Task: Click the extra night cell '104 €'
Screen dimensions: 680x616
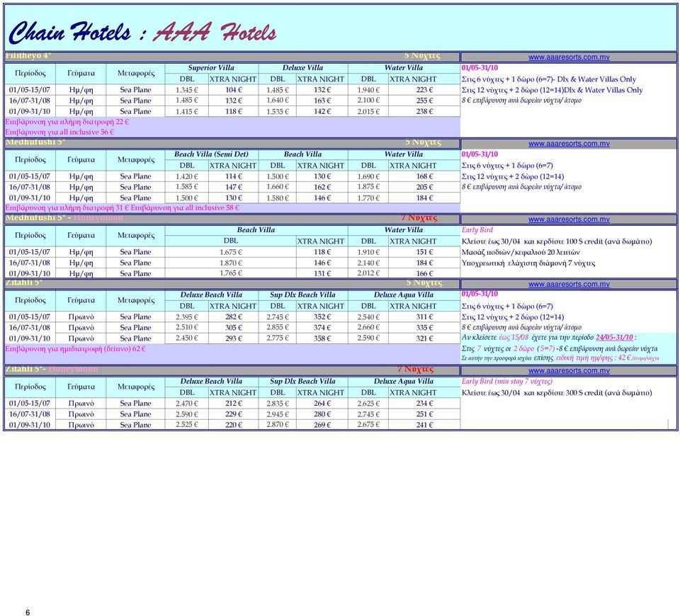Action: coord(233,90)
